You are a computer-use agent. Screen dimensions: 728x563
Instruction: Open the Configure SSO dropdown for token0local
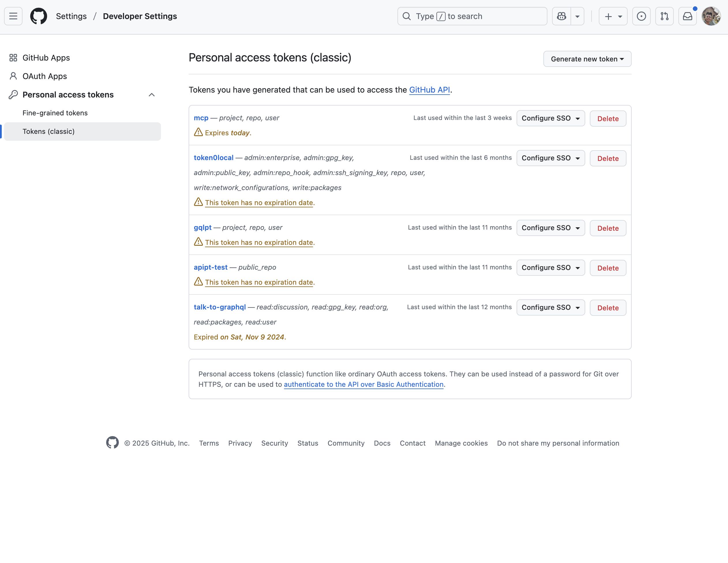pyautogui.click(x=550, y=158)
